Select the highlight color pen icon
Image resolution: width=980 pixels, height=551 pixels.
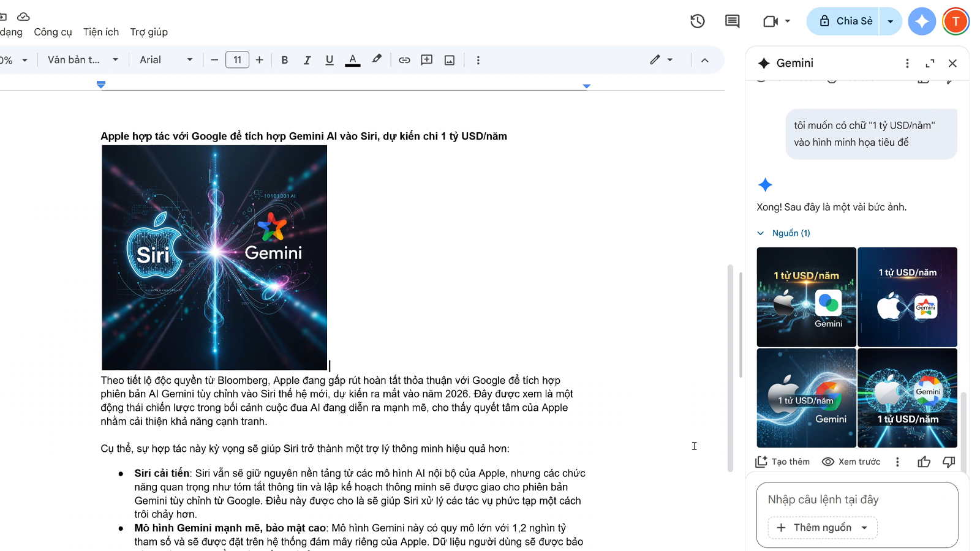(377, 59)
